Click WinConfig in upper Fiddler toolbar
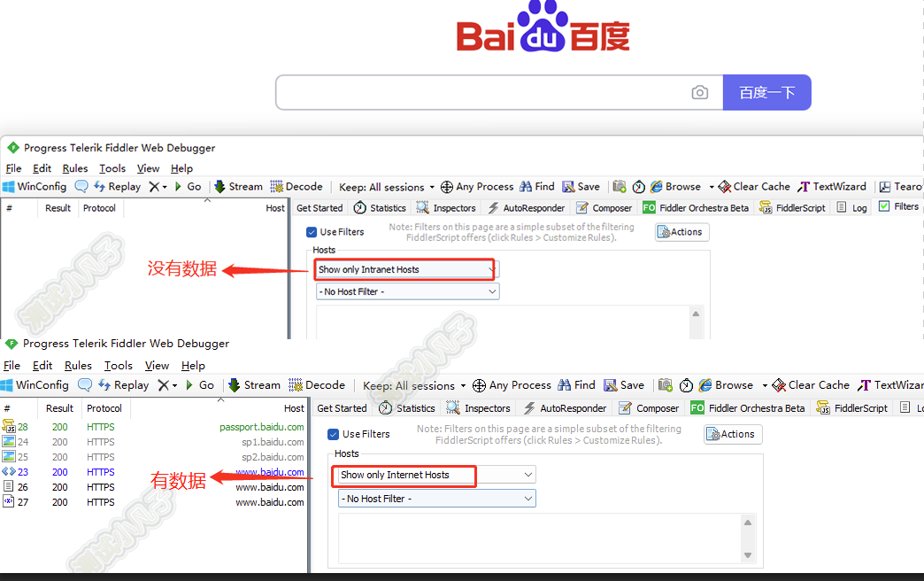924x581 pixels. click(35, 186)
